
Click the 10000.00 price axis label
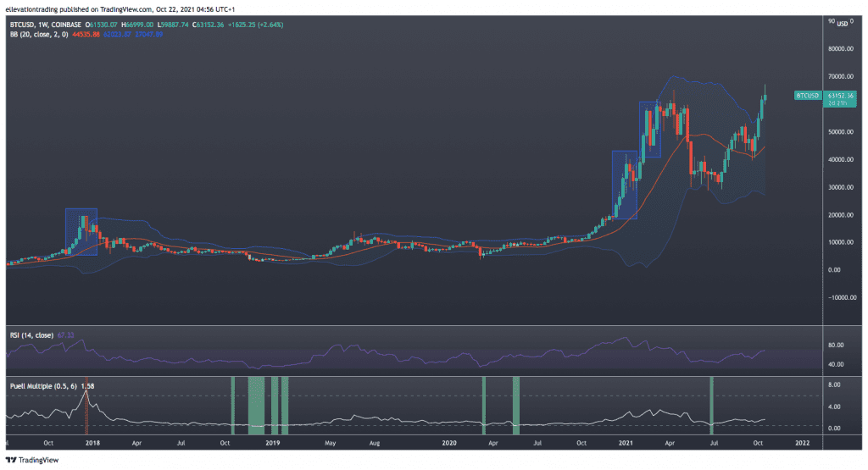(841, 242)
